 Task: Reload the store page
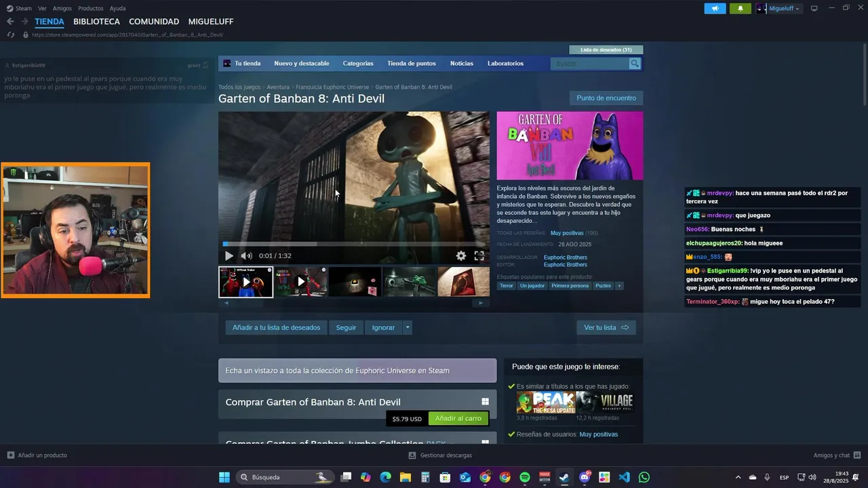(10, 35)
